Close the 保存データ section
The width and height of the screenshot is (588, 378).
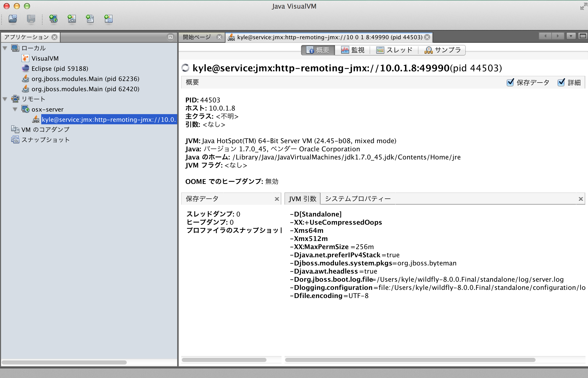277,199
